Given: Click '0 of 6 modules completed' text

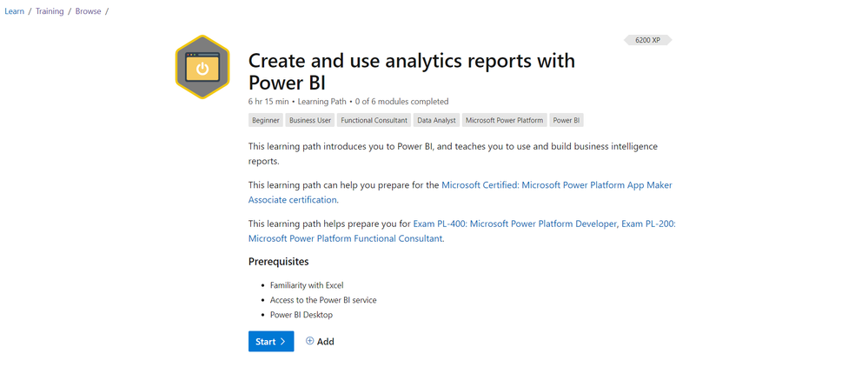Looking at the screenshot, I should tap(402, 102).
